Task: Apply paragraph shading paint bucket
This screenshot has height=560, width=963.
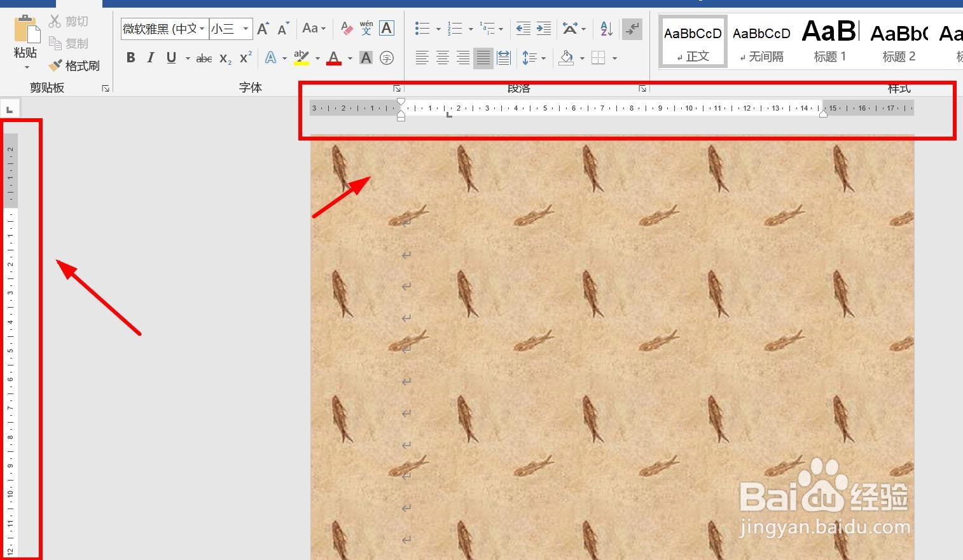Action: click(566, 58)
